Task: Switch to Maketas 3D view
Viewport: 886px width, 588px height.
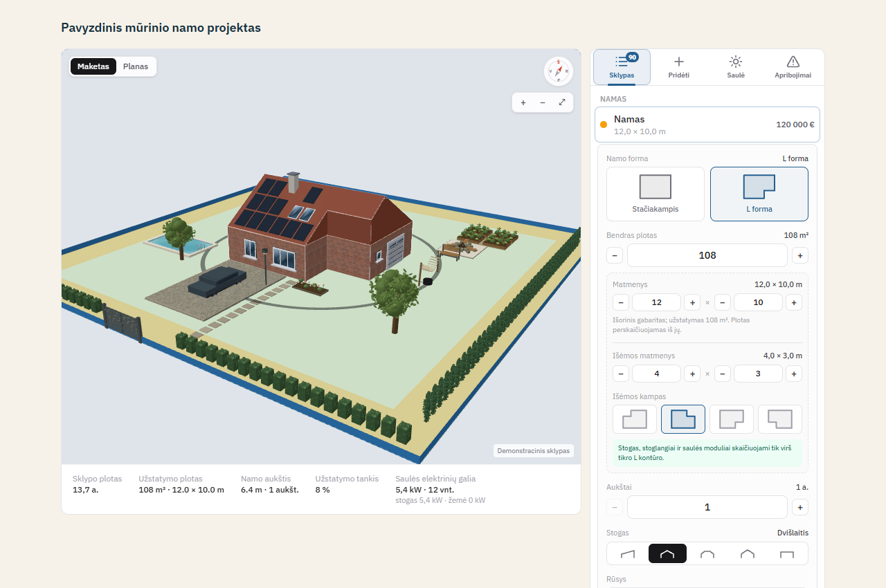Action: point(93,66)
